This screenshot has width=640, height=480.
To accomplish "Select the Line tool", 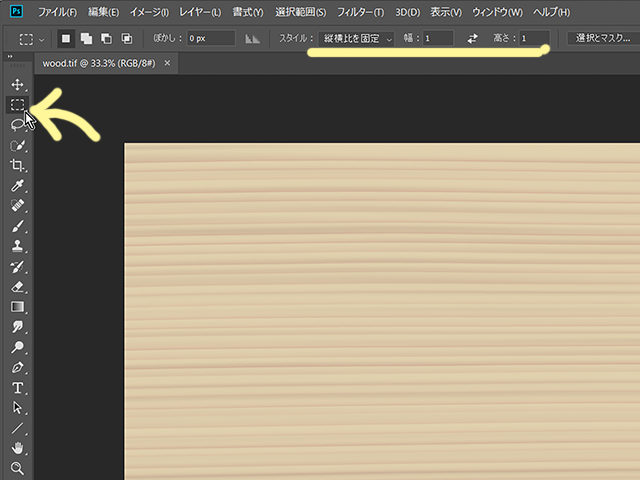I will (17, 428).
